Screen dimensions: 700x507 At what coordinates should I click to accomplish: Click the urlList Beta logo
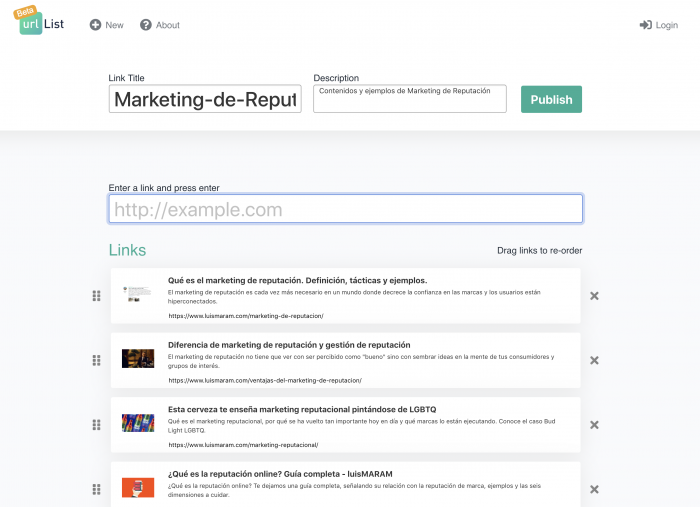pyautogui.click(x=40, y=21)
